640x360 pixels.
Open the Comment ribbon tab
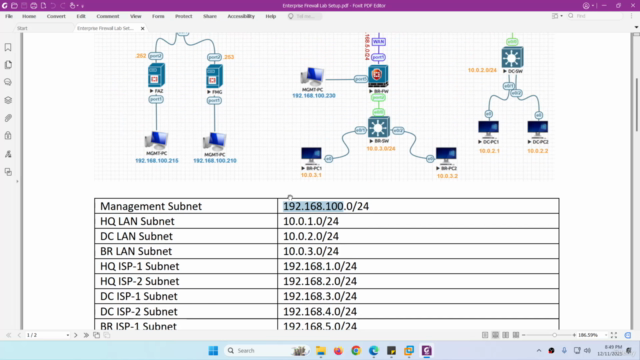[108, 16]
